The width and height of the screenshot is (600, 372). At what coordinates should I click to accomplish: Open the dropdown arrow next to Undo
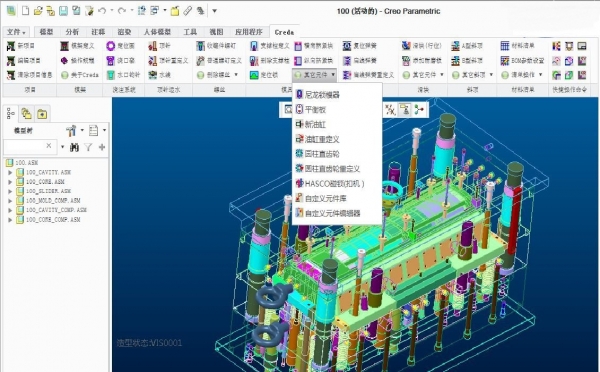pyautogui.click(x=112, y=11)
